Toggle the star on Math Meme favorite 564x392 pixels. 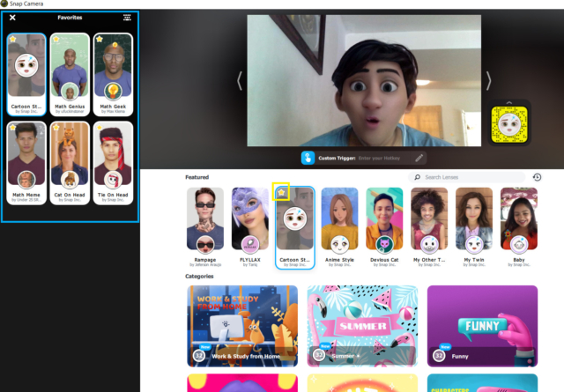click(13, 128)
